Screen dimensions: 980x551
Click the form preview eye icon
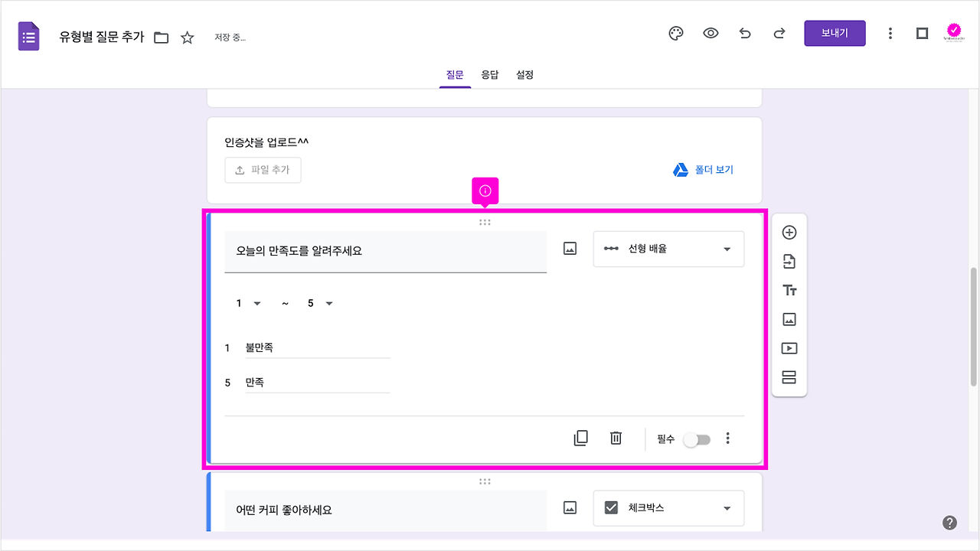point(710,33)
